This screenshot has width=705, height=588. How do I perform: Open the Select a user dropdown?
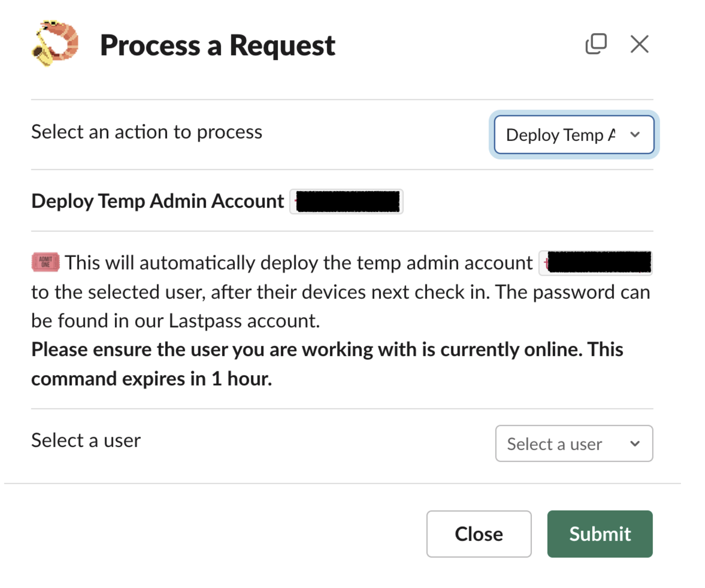[x=555, y=444]
